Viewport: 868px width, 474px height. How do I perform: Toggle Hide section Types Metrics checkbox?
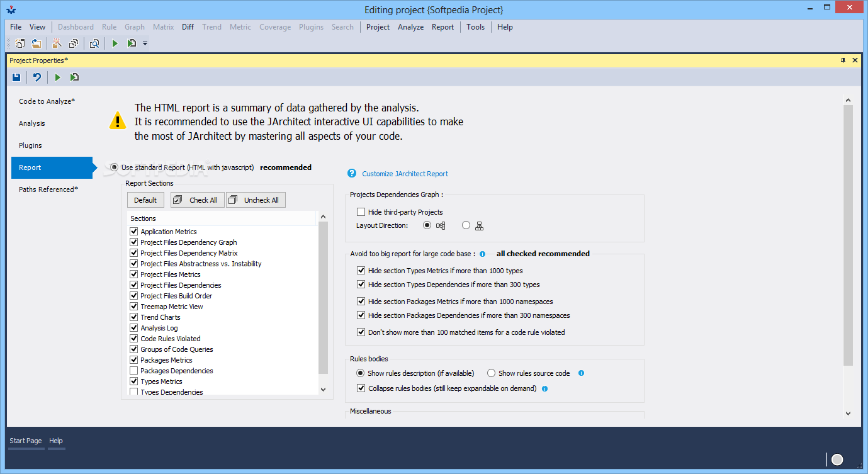(361, 271)
